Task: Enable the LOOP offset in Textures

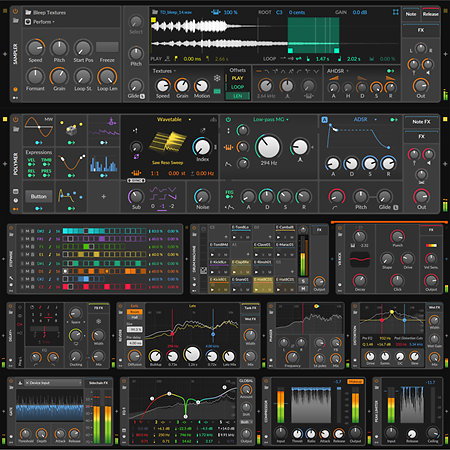Action: click(x=237, y=87)
